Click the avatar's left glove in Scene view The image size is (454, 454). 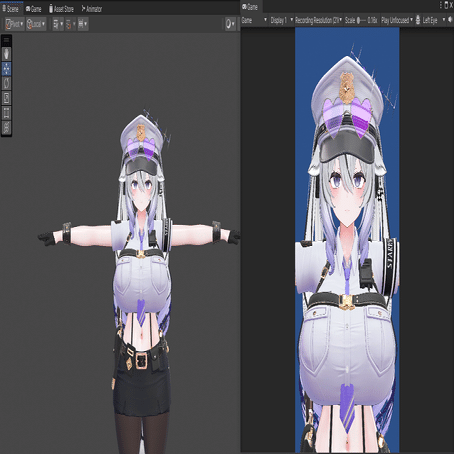click(234, 237)
